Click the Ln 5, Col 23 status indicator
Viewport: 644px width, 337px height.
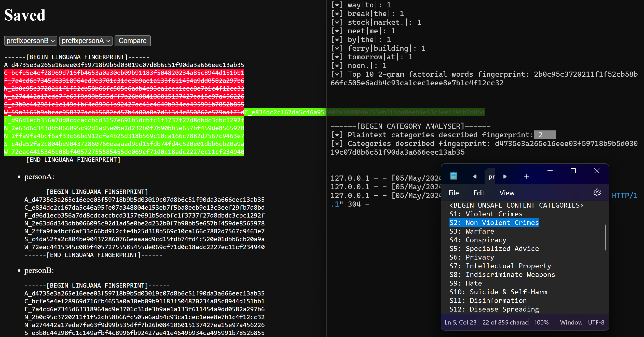pos(460,322)
